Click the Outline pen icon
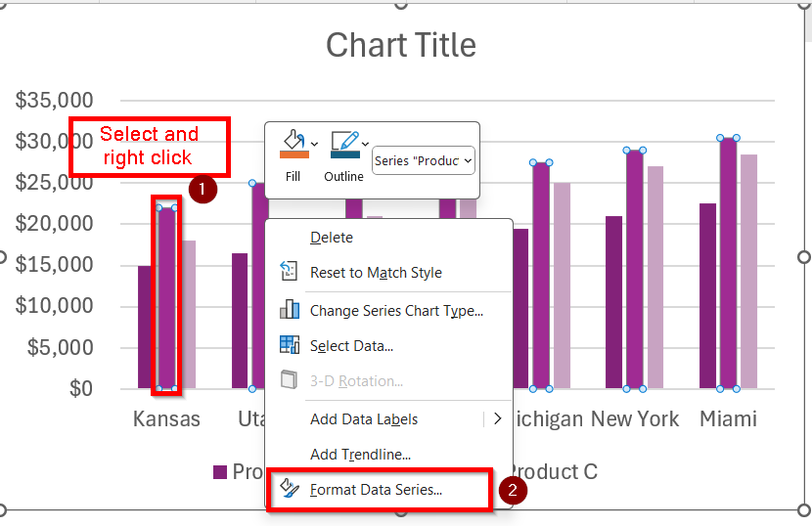The width and height of the screenshot is (812, 526). (x=343, y=144)
